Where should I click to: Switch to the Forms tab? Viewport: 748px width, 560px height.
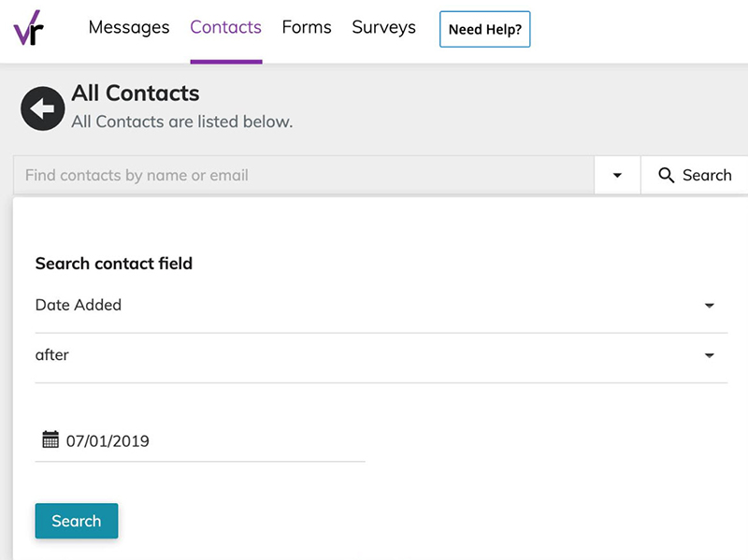point(307,27)
